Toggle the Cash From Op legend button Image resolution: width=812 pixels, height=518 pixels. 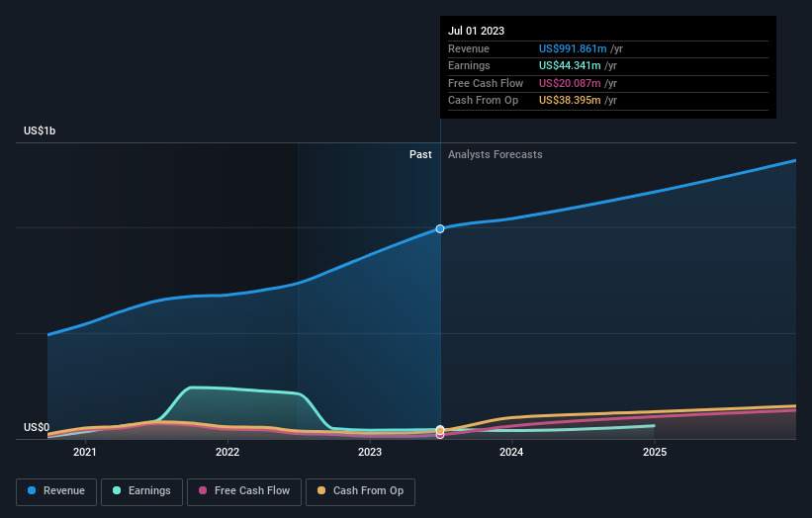[x=360, y=491]
